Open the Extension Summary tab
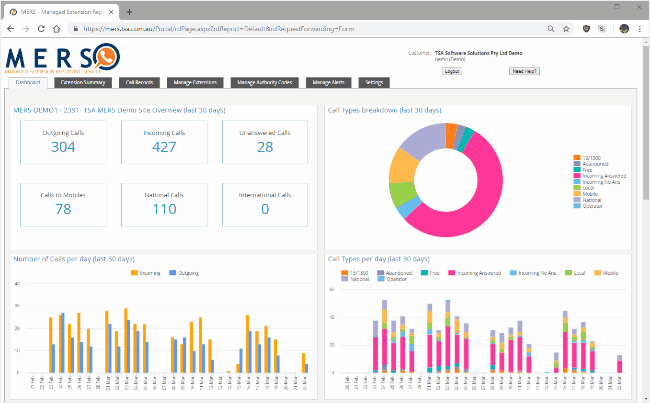Viewport: 650px width, 403px height. pos(83,83)
